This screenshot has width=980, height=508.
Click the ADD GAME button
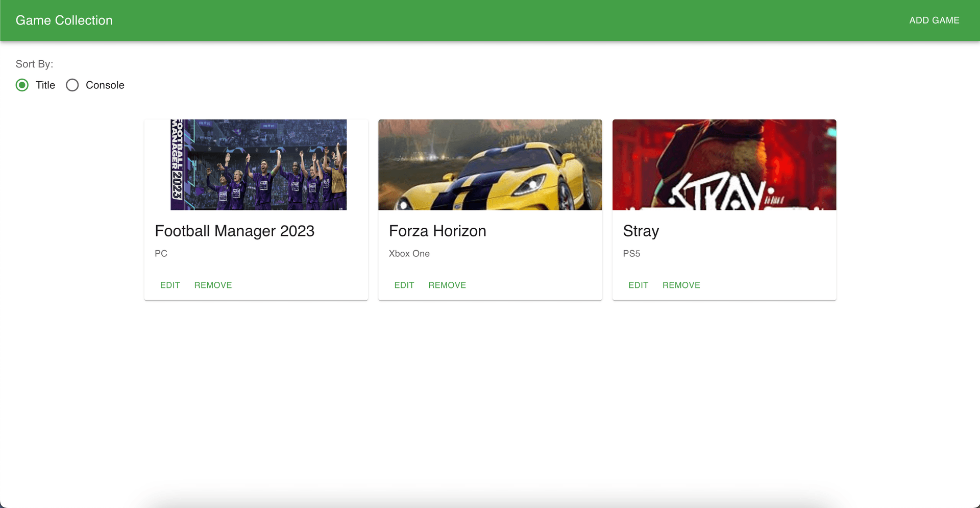pyautogui.click(x=934, y=20)
